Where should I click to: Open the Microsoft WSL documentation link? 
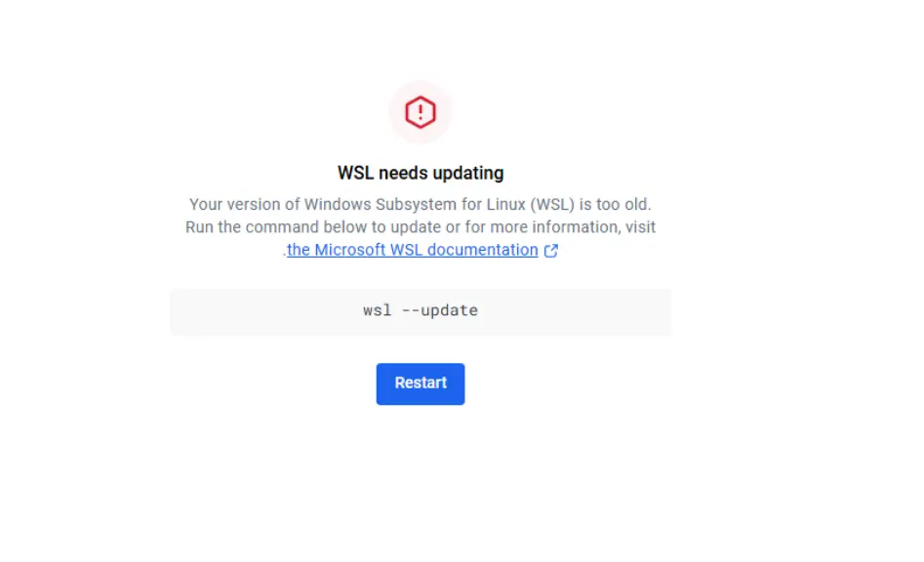[x=412, y=250]
